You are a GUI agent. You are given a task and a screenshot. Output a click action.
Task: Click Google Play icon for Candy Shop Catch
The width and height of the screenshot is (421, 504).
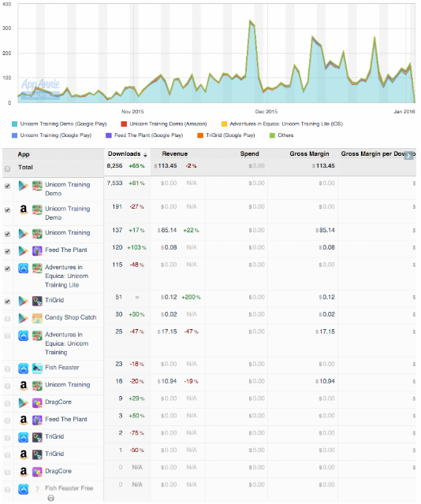pyautogui.click(x=23, y=318)
